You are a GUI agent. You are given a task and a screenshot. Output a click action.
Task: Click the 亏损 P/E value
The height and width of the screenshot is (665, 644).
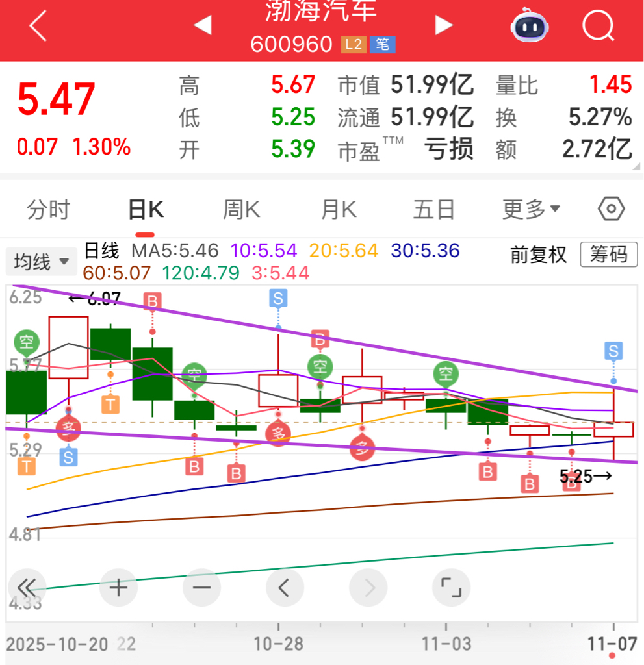click(x=448, y=149)
